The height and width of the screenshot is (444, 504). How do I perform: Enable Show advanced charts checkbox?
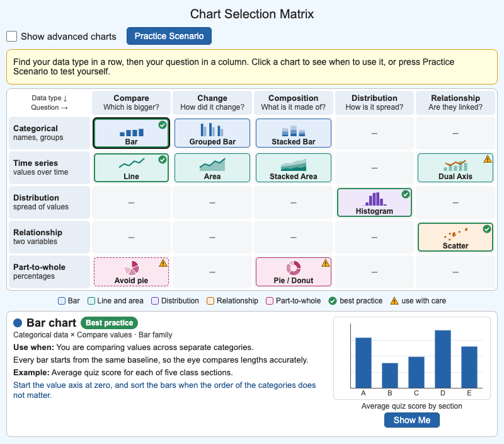(x=11, y=37)
